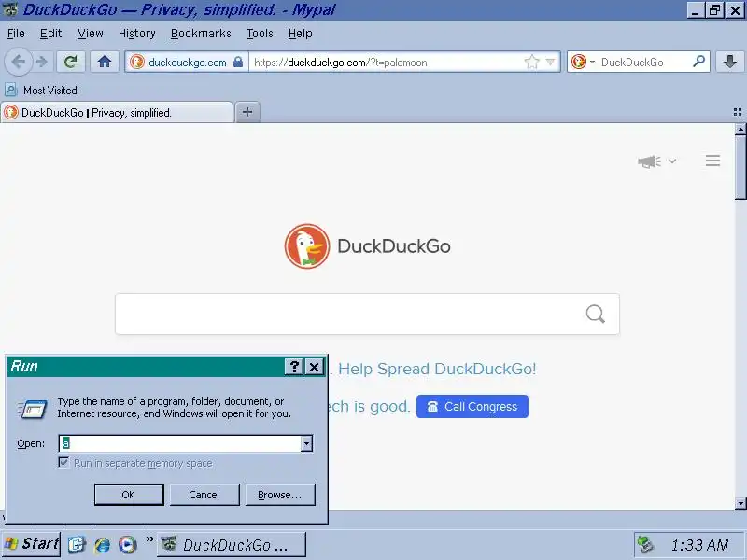Image resolution: width=747 pixels, height=560 pixels.
Task: Click the Show Desktop quick launch icon
Action: [x=77, y=544]
